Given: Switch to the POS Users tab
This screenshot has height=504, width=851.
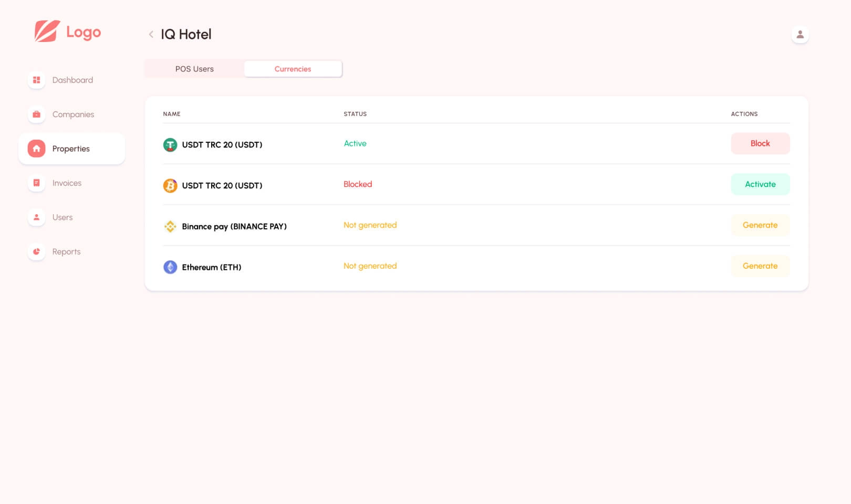Looking at the screenshot, I should coord(194,69).
